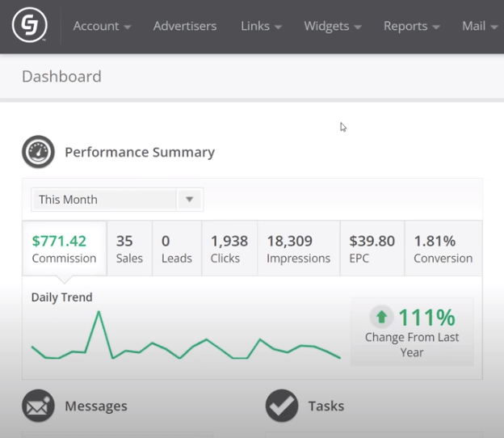Open the This Month period dropdown
This screenshot has width=504, height=438.
(x=117, y=200)
